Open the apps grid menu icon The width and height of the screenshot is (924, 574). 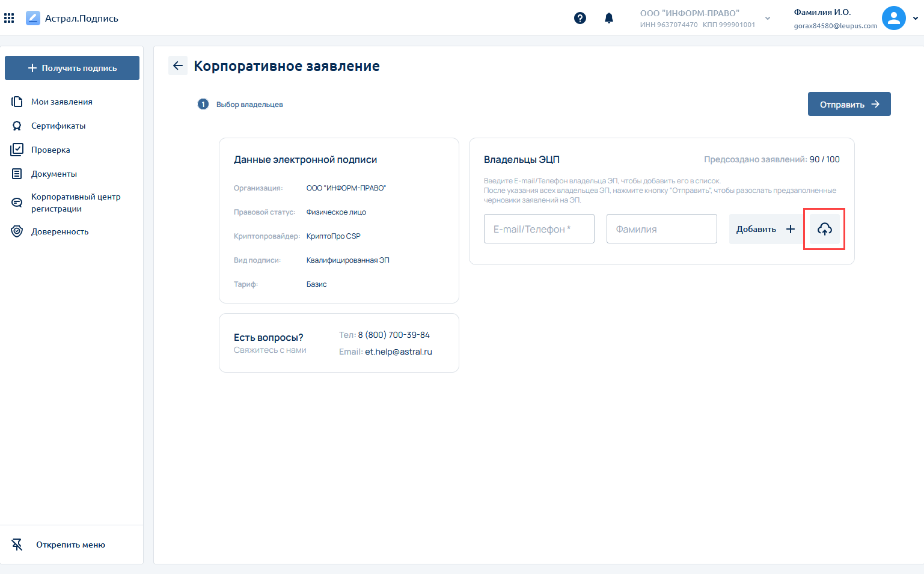(9, 18)
